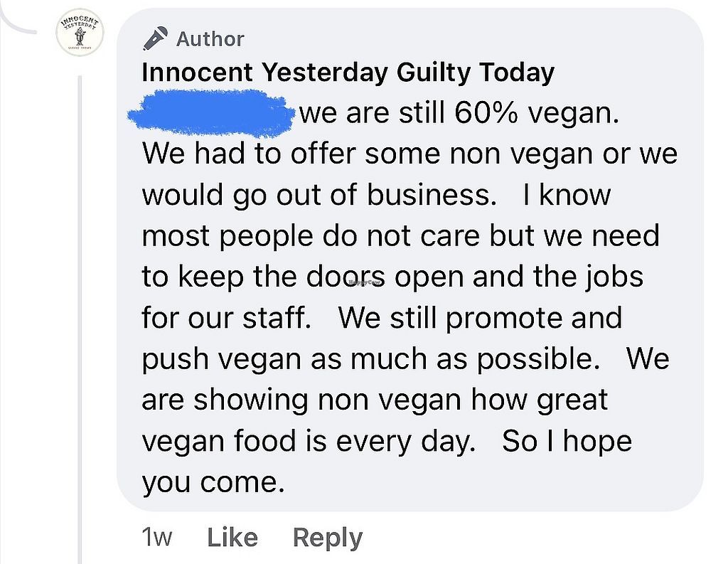
Task: Like the comment
Action: (232, 537)
